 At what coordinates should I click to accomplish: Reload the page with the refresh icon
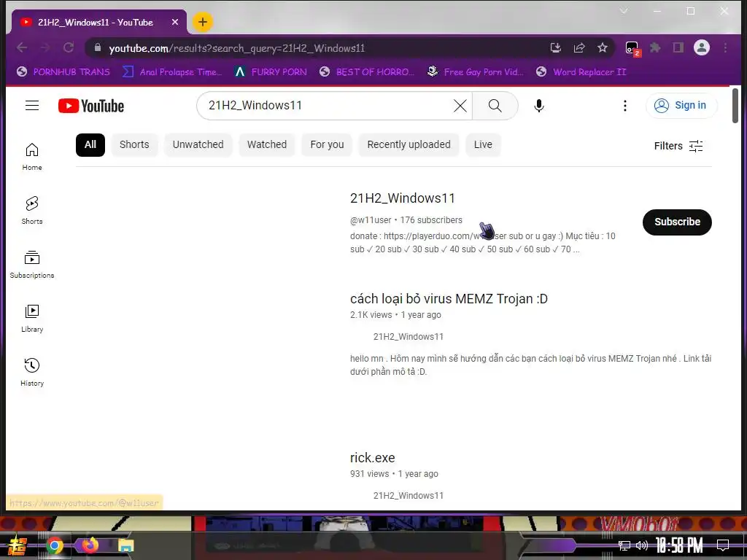coord(69,47)
